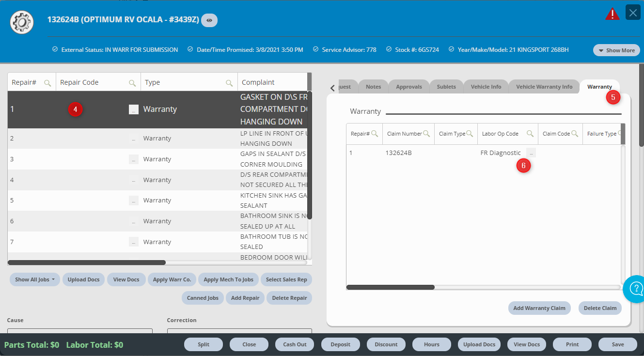Image resolution: width=644 pixels, height=356 pixels.
Task: Open ellipsis for repair 2 code
Action: 134,139
